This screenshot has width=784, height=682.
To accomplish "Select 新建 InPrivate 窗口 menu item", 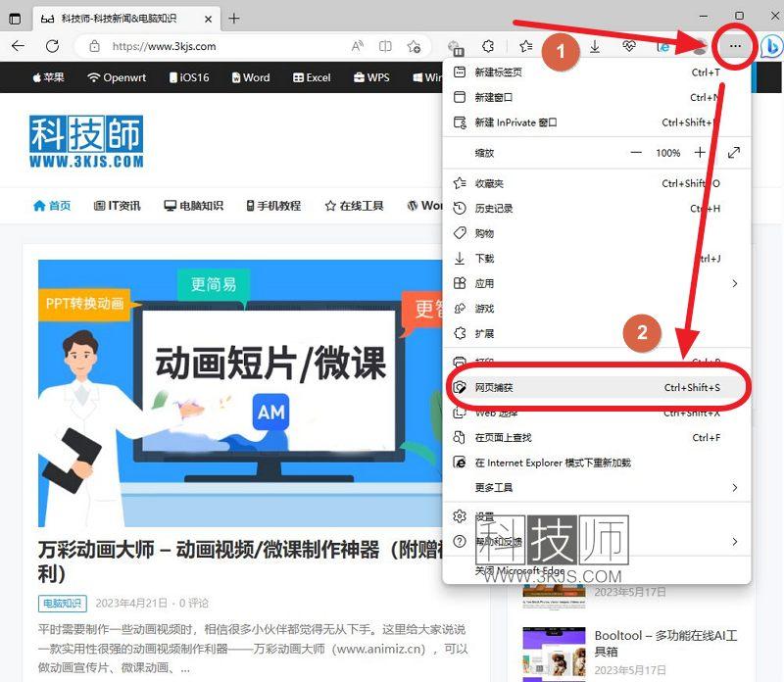I will pos(597,122).
